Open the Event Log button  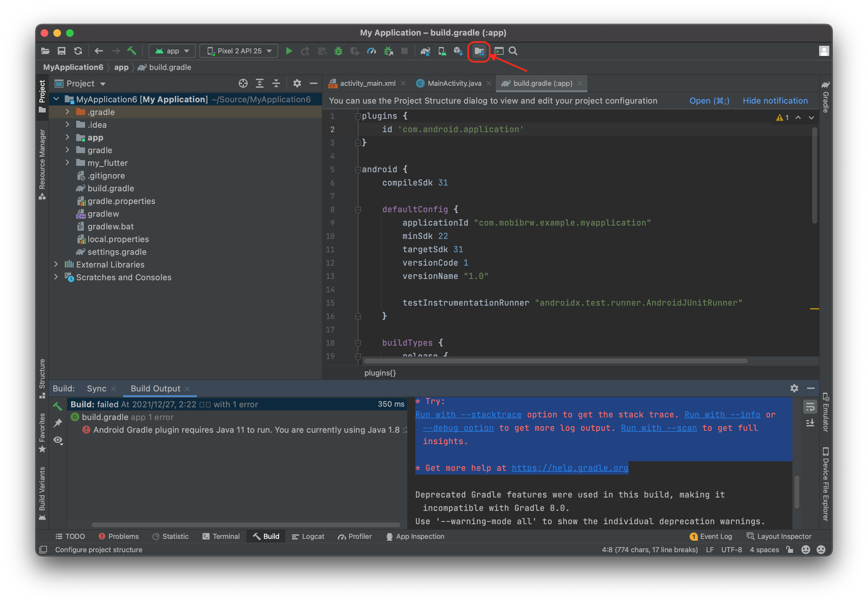711,537
